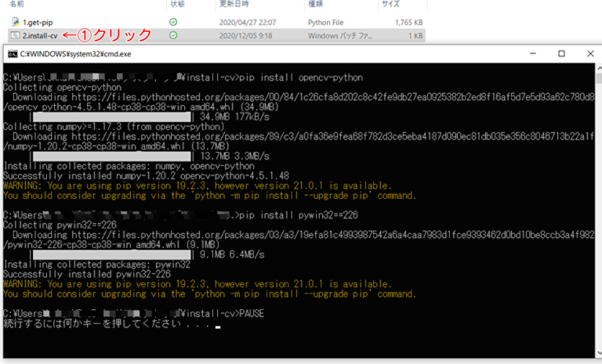602x364 pixels.
Task: Select the 1.get-pip file name
Action: pyautogui.click(x=39, y=22)
